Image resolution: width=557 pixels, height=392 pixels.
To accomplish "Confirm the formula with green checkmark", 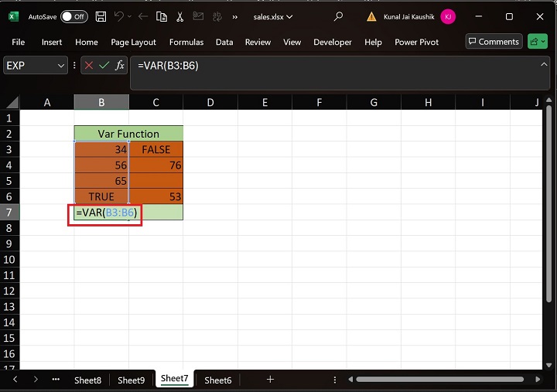I will tap(104, 65).
